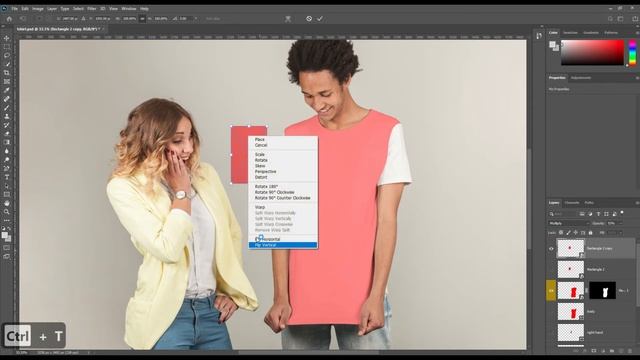Select the Crop tool
Image resolution: width=640 pixels, height=360 pixels.
(7, 73)
